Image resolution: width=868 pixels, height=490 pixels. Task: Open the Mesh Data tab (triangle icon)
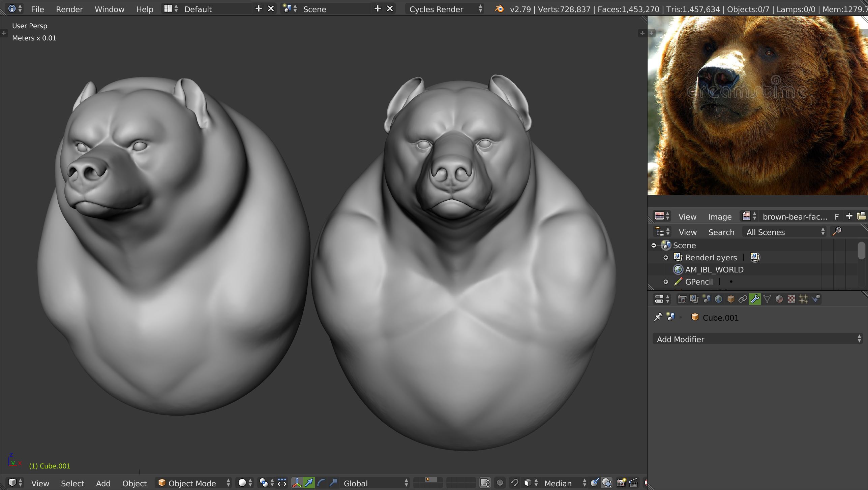[x=767, y=299]
